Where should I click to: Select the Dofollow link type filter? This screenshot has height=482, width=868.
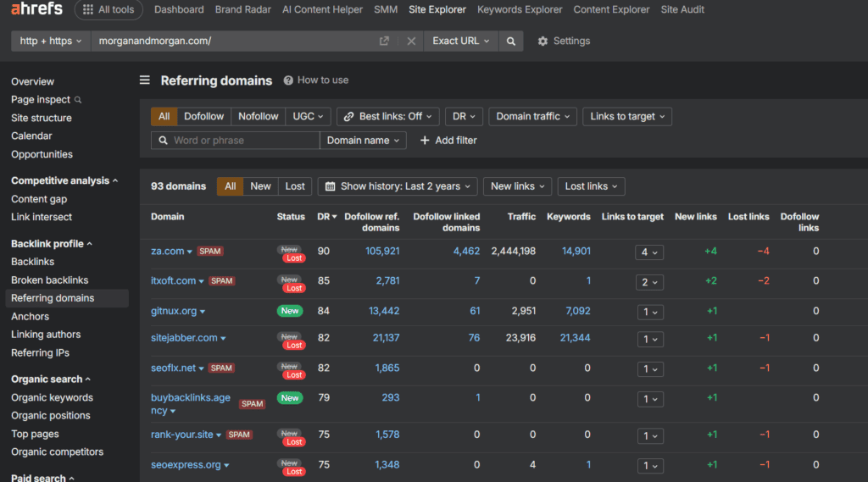pos(203,116)
